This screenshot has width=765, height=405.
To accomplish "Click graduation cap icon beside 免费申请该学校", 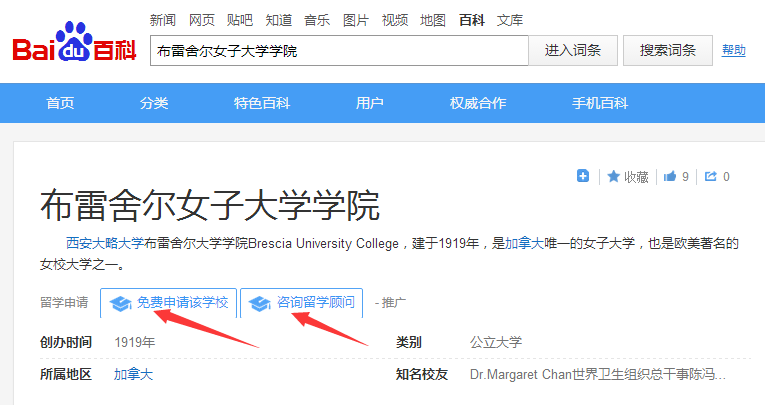I will [120, 303].
